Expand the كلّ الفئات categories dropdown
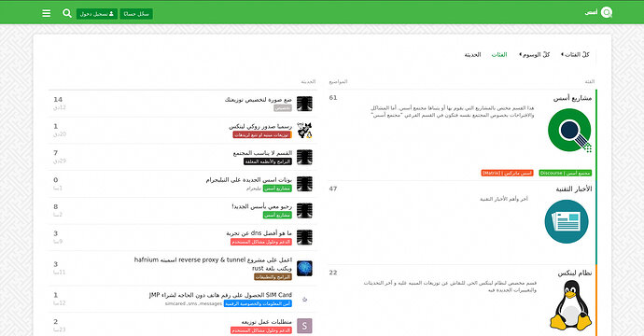 575,55
